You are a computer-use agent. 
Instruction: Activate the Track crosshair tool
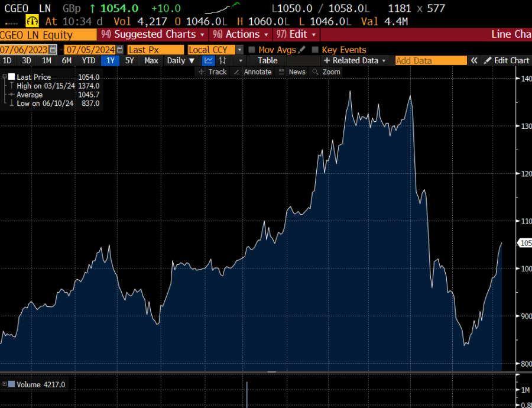[x=212, y=72]
